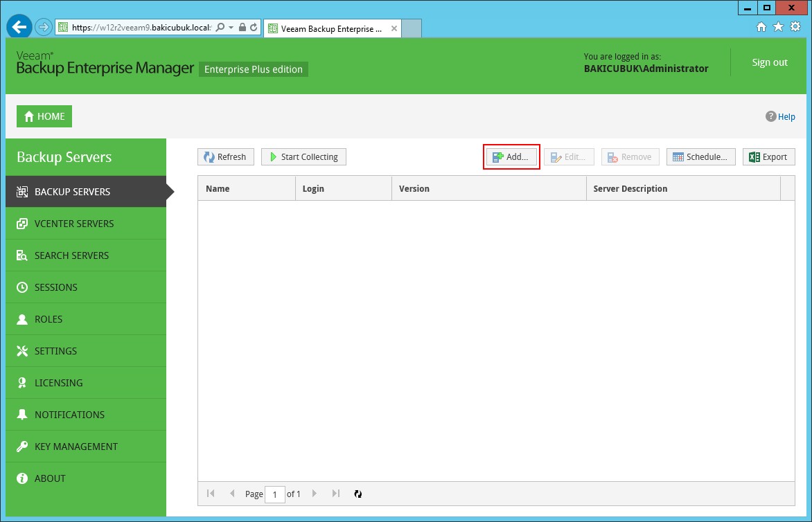The width and height of the screenshot is (812, 522).
Task: Open the Roles section
Action: coord(48,319)
